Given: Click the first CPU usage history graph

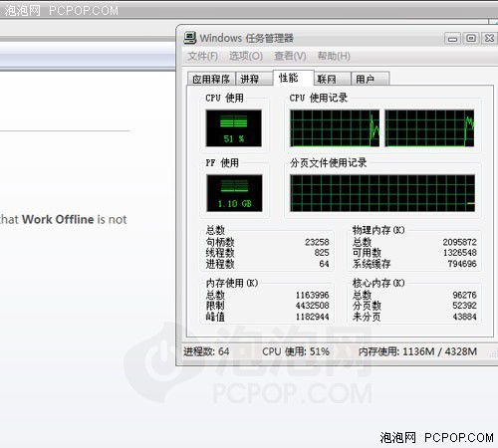Looking at the screenshot, I should coord(335,128).
